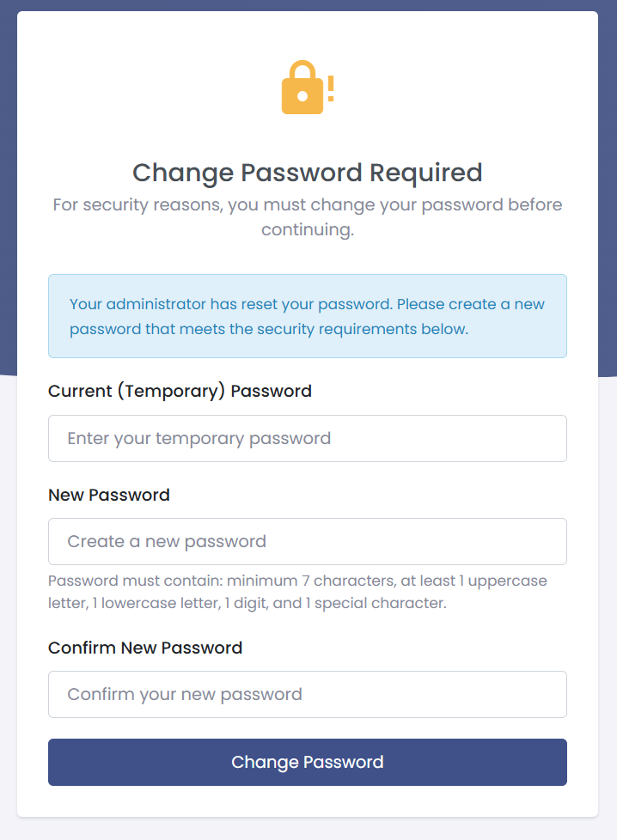Click the placeholder Confirm your new password
The height and width of the screenshot is (840, 617).
pyautogui.click(x=184, y=694)
